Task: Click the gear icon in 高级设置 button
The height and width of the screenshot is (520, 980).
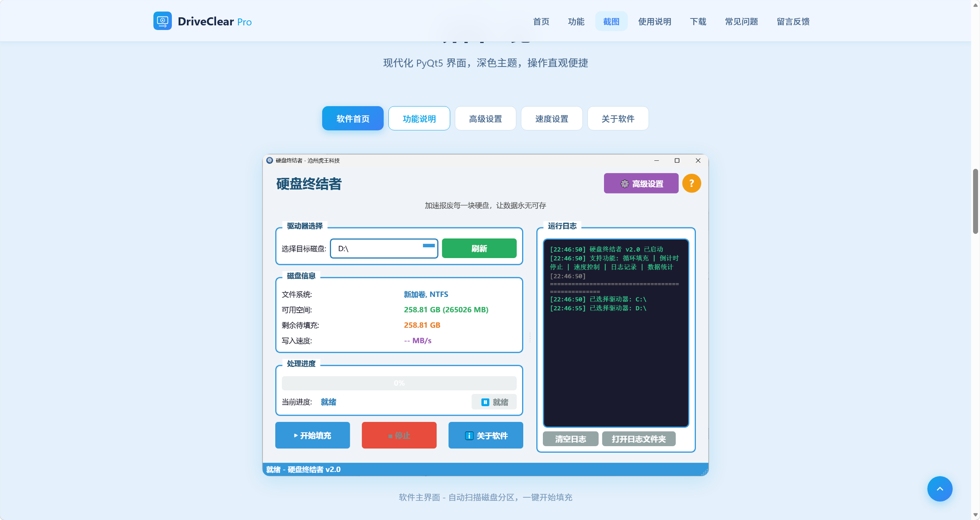Action: 624,184
